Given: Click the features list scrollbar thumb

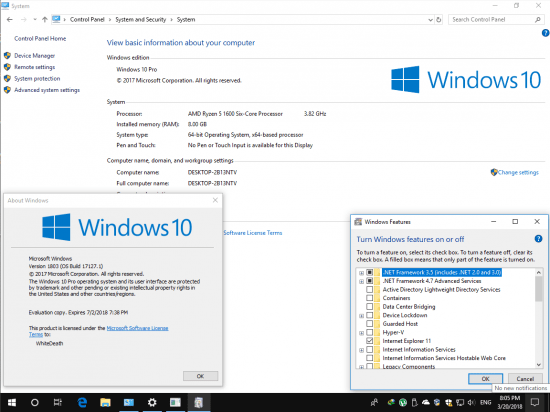Looking at the screenshot, I should point(539,289).
